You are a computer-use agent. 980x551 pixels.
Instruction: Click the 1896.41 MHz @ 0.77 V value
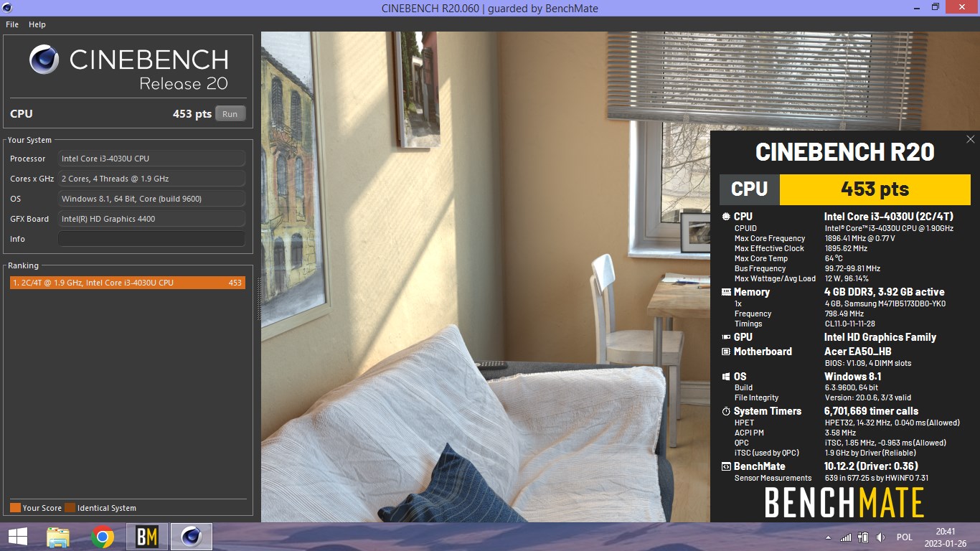pos(860,238)
